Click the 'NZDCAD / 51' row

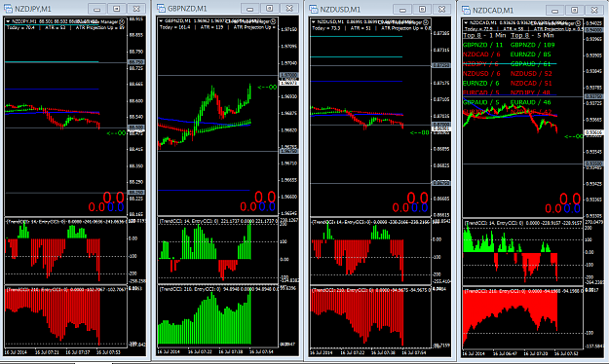point(531,84)
